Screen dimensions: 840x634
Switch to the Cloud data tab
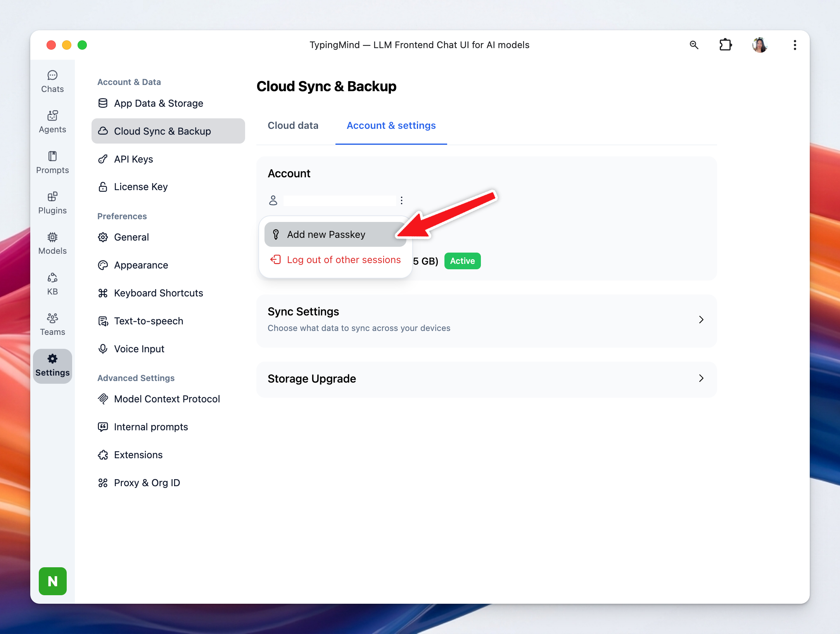[x=293, y=126]
